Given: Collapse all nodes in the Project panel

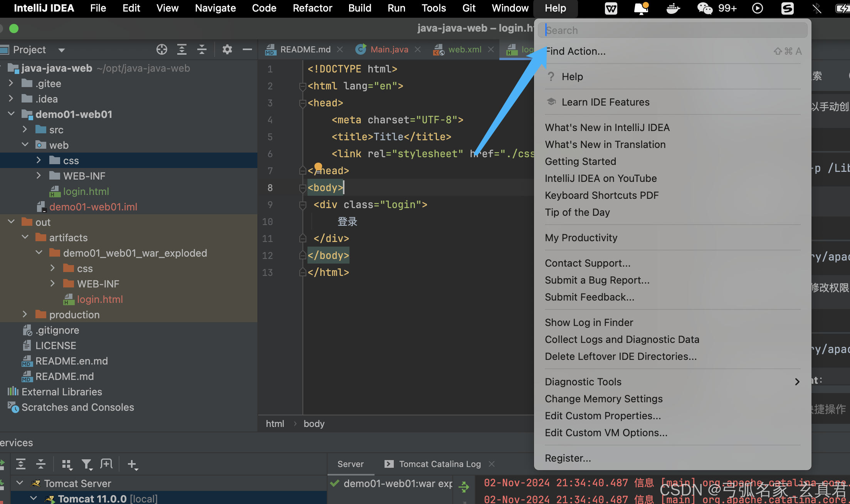Looking at the screenshot, I should [x=202, y=49].
